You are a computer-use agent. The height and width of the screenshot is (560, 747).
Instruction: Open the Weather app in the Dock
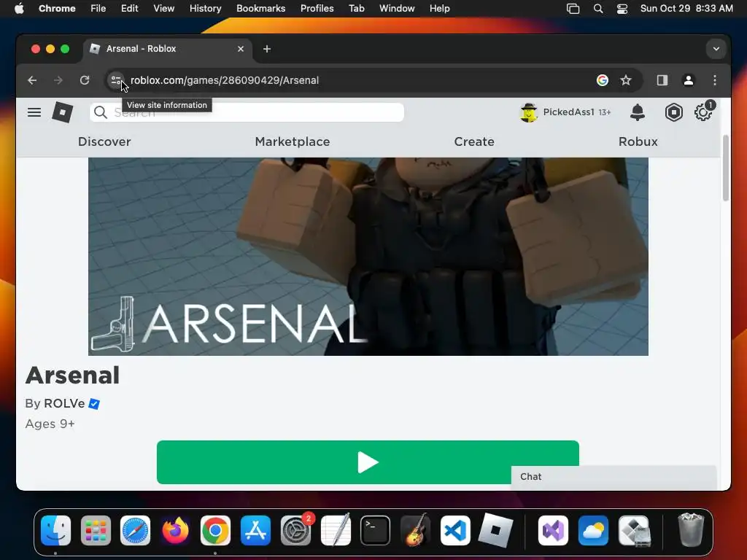pyautogui.click(x=593, y=531)
